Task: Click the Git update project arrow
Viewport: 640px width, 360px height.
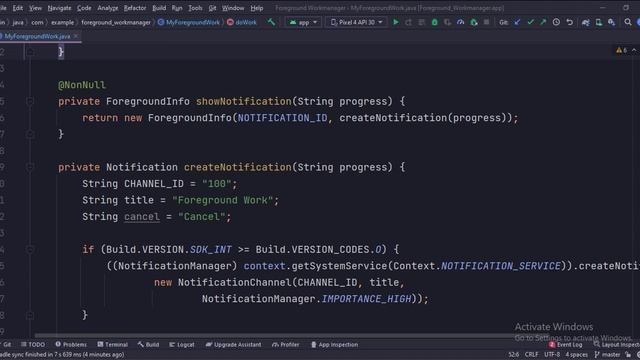Action: click(x=517, y=22)
